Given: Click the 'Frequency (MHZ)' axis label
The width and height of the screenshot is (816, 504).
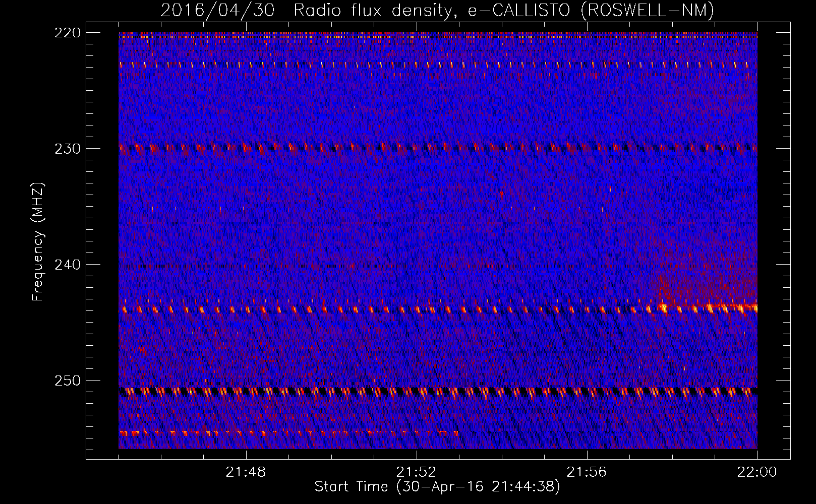Looking at the screenshot, I should click(38, 242).
